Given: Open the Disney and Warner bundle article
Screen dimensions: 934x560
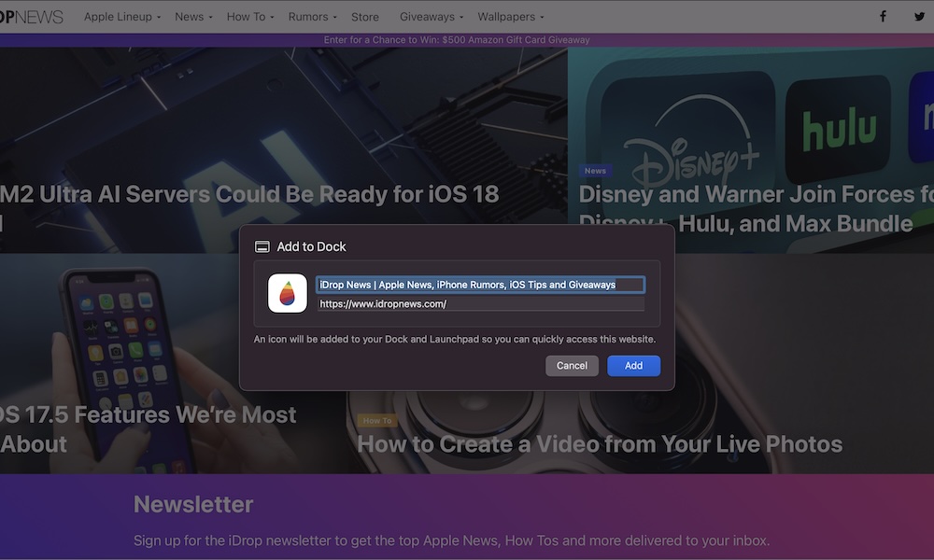Looking at the screenshot, I should (x=756, y=209).
